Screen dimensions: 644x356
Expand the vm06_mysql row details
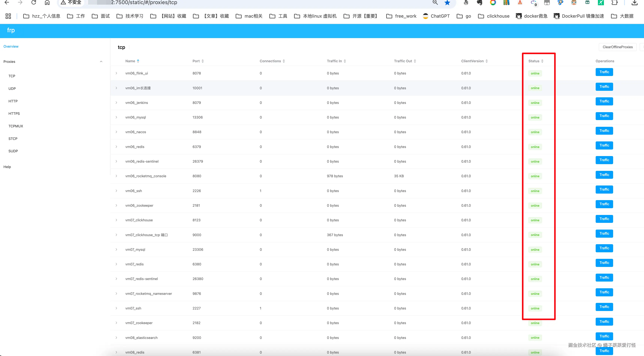pyautogui.click(x=116, y=117)
